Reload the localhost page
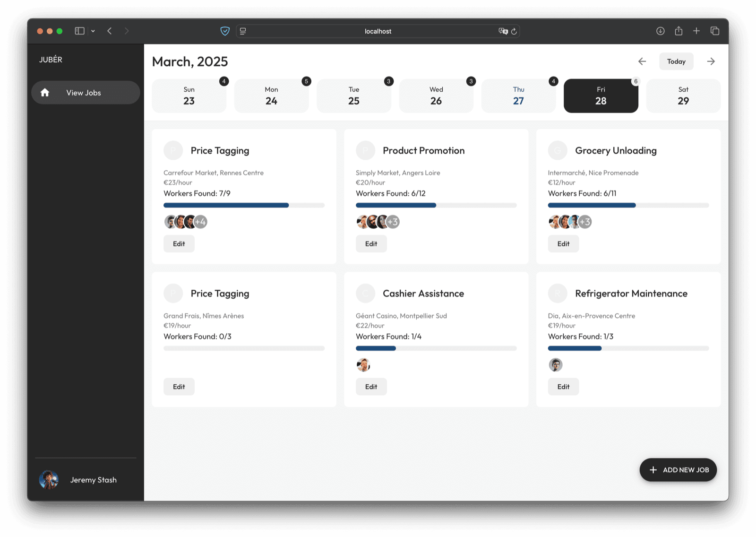Image resolution: width=756 pixels, height=537 pixels. [x=514, y=31]
